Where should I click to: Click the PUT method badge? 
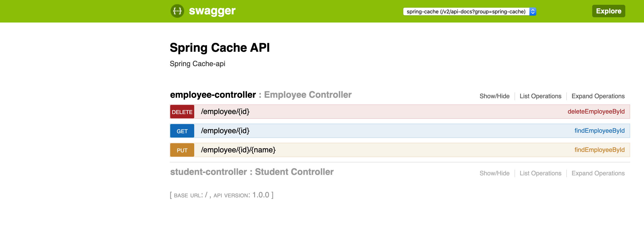182,150
